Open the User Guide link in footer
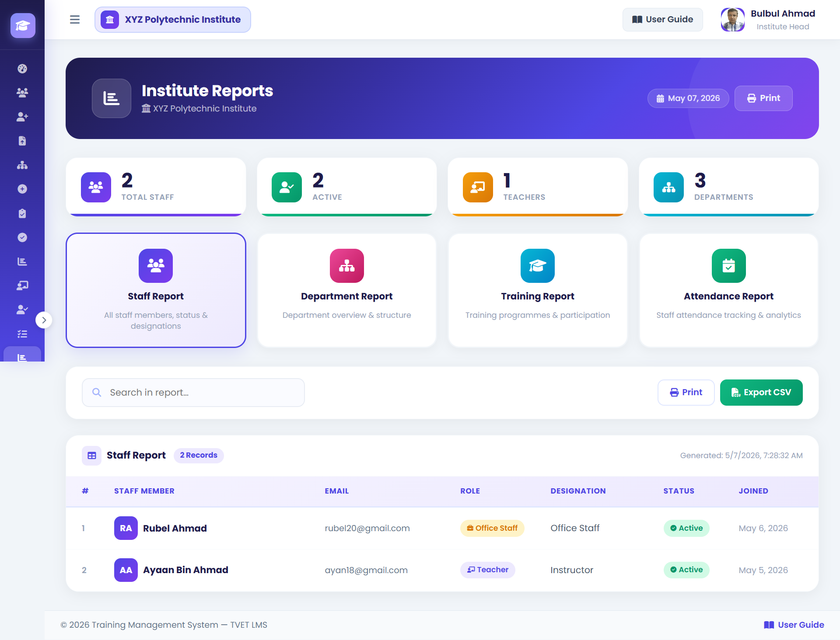Image resolution: width=840 pixels, height=640 pixels. pyautogui.click(x=794, y=625)
